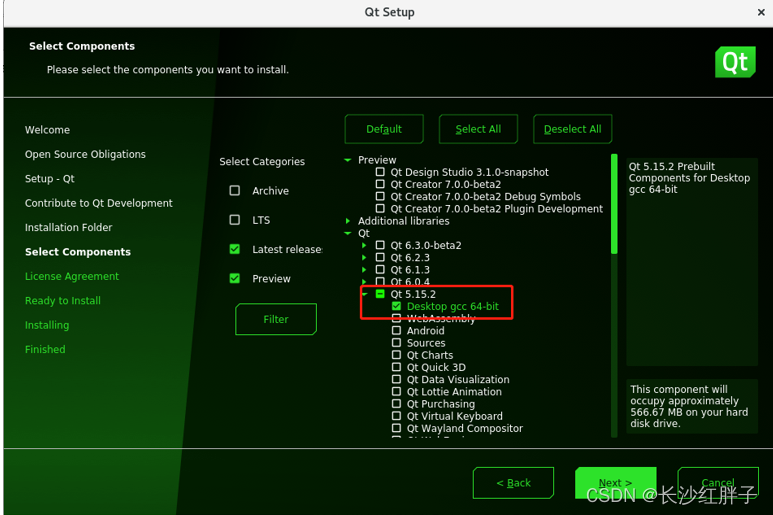The image size is (773, 515).
Task: Cancel the Qt installation
Action: point(718,483)
